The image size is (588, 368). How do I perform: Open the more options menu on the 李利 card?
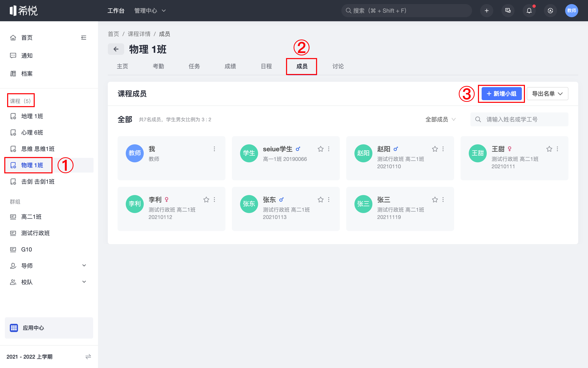point(214,200)
